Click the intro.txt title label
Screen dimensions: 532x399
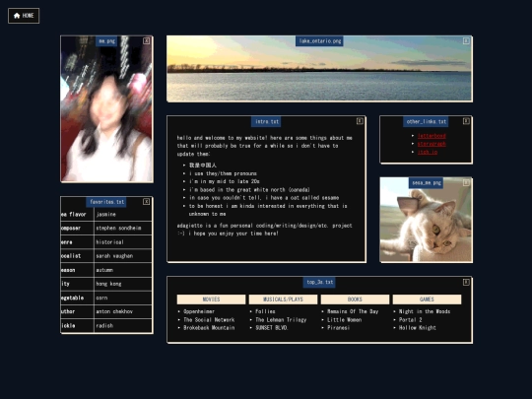266,121
